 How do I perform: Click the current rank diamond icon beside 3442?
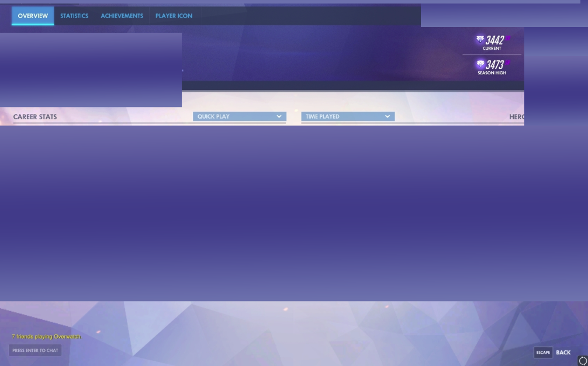[x=480, y=39]
